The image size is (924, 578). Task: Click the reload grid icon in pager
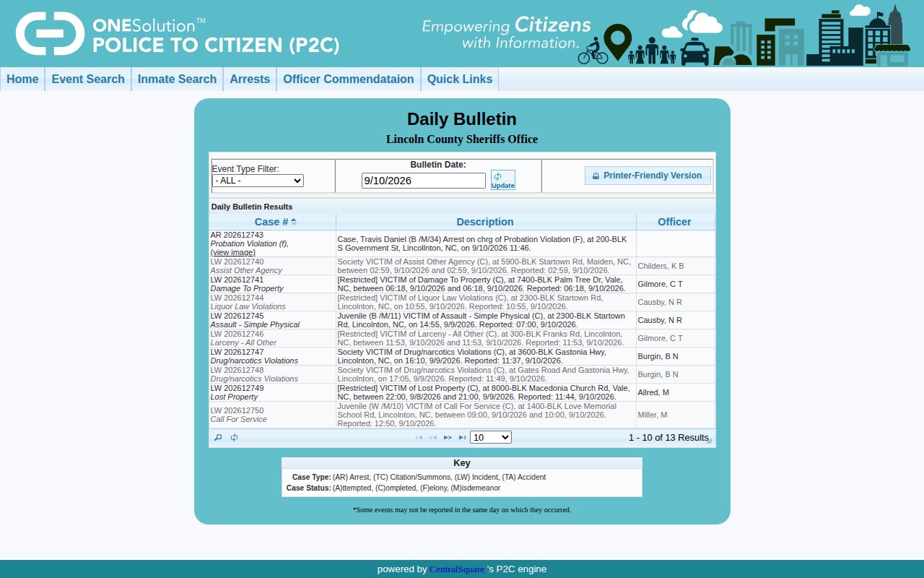235,437
